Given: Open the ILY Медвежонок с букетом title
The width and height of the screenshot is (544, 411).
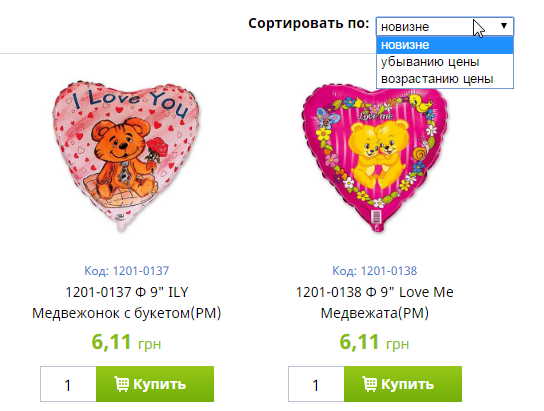Looking at the screenshot, I should pos(127,302).
